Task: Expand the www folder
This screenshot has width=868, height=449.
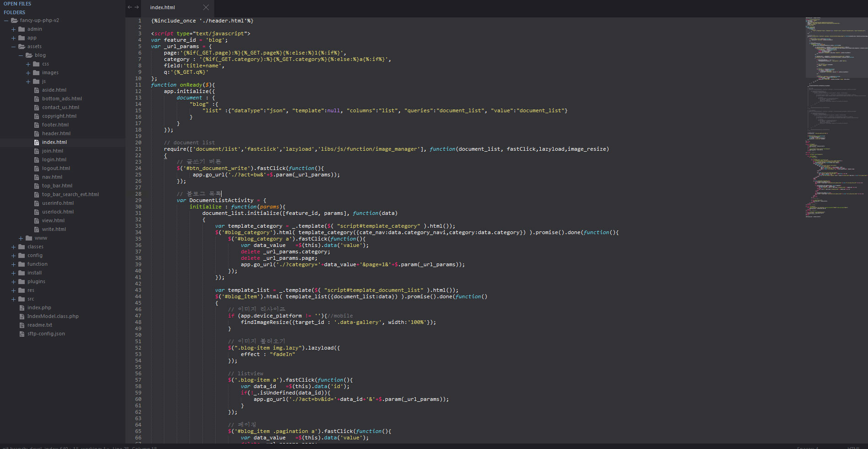Action: (21, 238)
